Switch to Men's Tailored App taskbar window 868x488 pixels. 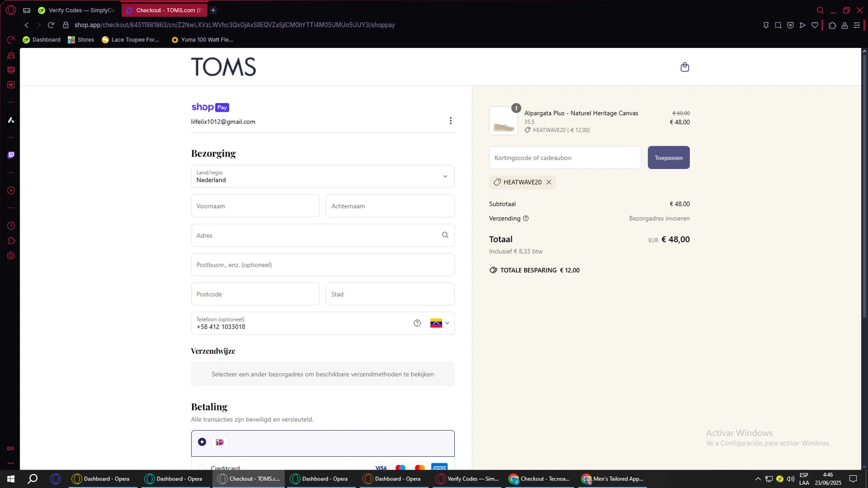click(612, 479)
